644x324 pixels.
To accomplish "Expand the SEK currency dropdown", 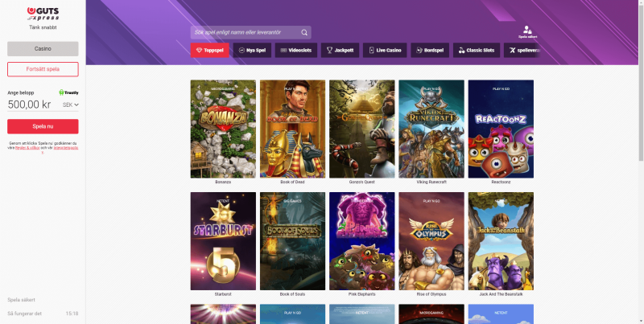I will (x=71, y=105).
